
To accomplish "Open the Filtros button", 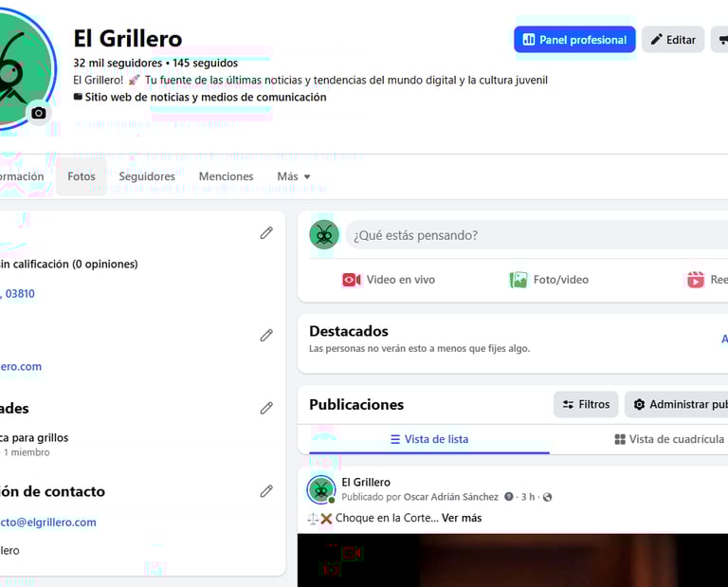I will 586,405.
